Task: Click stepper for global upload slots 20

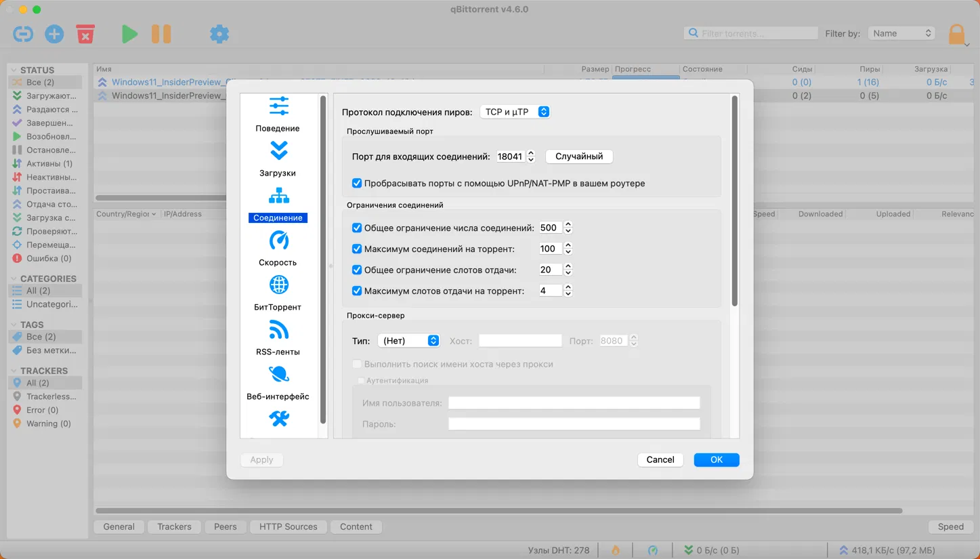Action: click(x=568, y=270)
